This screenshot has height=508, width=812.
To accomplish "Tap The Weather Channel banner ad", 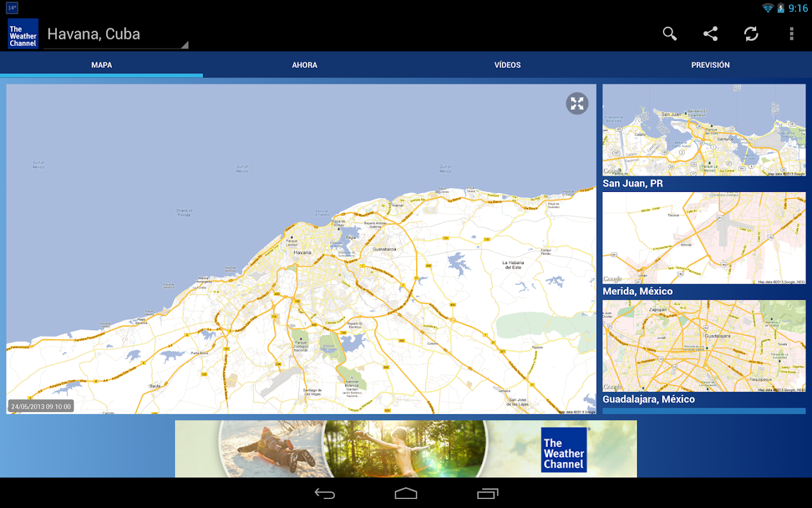I will point(406,449).
